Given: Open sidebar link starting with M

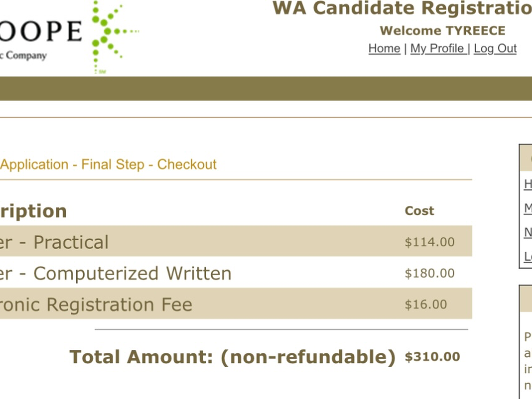Looking at the screenshot, I should click(x=528, y=208).
